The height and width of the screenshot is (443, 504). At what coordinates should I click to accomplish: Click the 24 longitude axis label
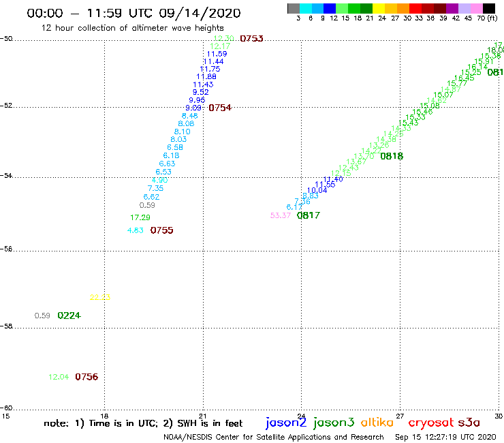(301, 416)
